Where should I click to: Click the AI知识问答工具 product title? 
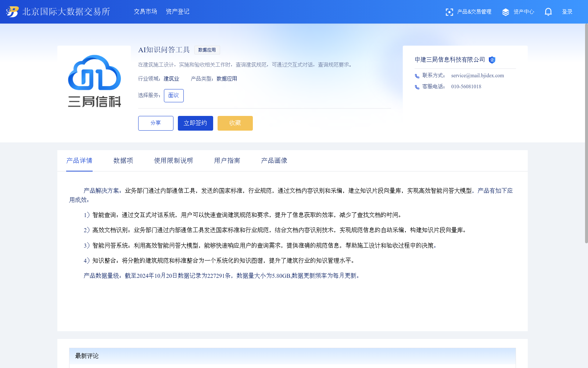[x=164, y=50]
